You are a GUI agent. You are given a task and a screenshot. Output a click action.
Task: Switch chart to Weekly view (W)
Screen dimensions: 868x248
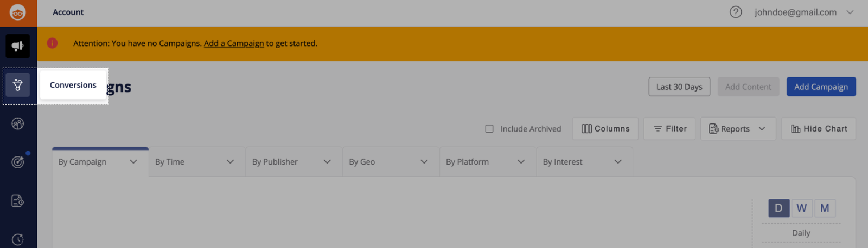pyautogui.click(x=802, y=208)
